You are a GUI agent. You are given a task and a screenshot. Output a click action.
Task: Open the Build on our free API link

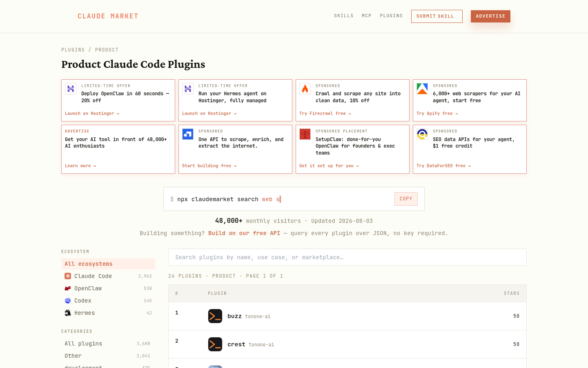(244, 233)
